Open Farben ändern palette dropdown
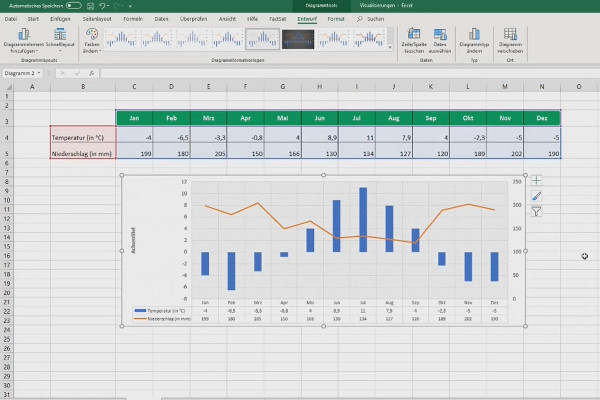Viewport: 600px width, 400px height. coord(92,40)
